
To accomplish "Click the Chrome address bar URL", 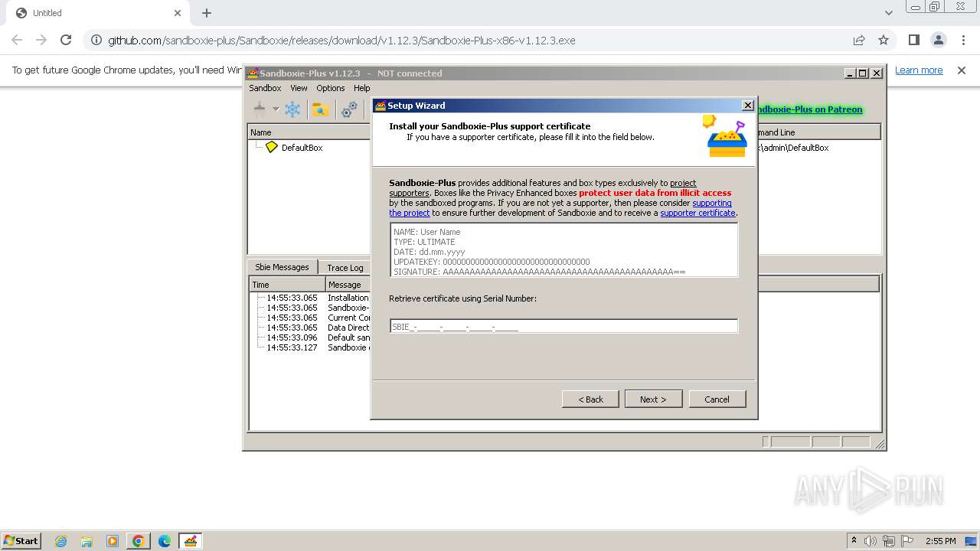I will pos(341,41).
